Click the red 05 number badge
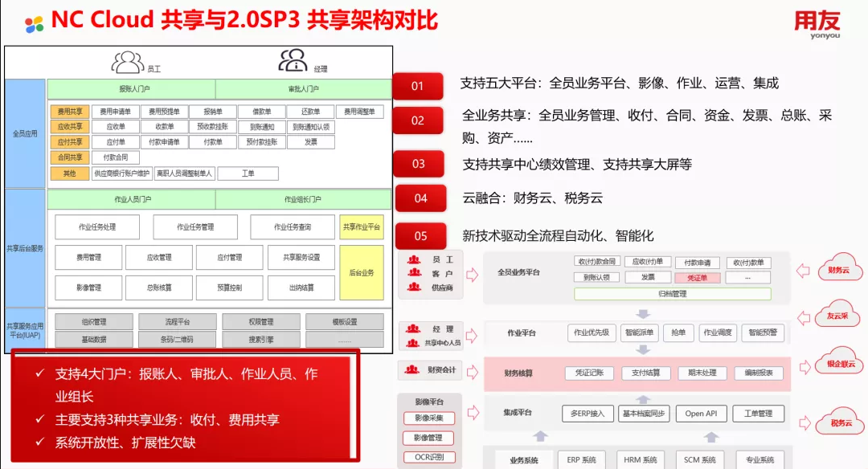The width and height of the screenshot is (868, 469). click(x=420, y=235)
